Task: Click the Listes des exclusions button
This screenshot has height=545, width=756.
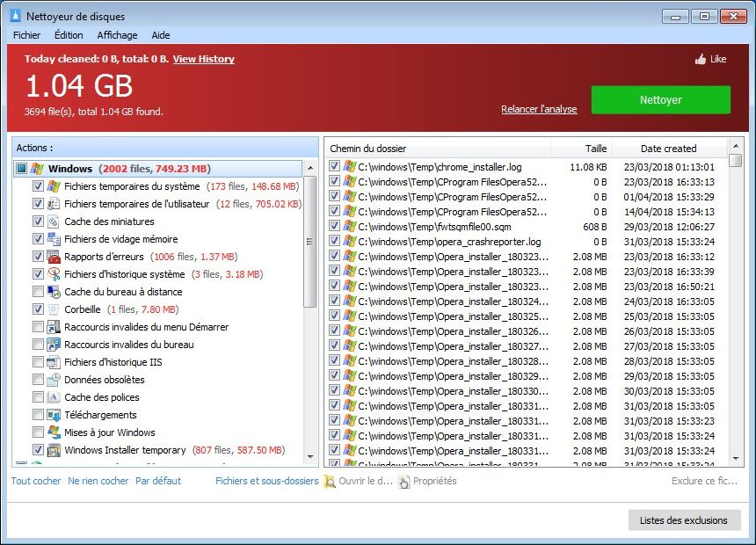Action: (683, 520)
